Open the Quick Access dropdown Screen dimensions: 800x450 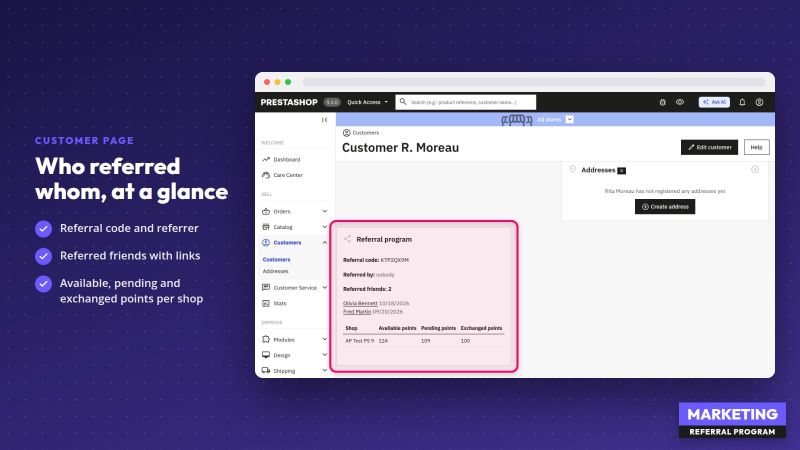(367, 102)
